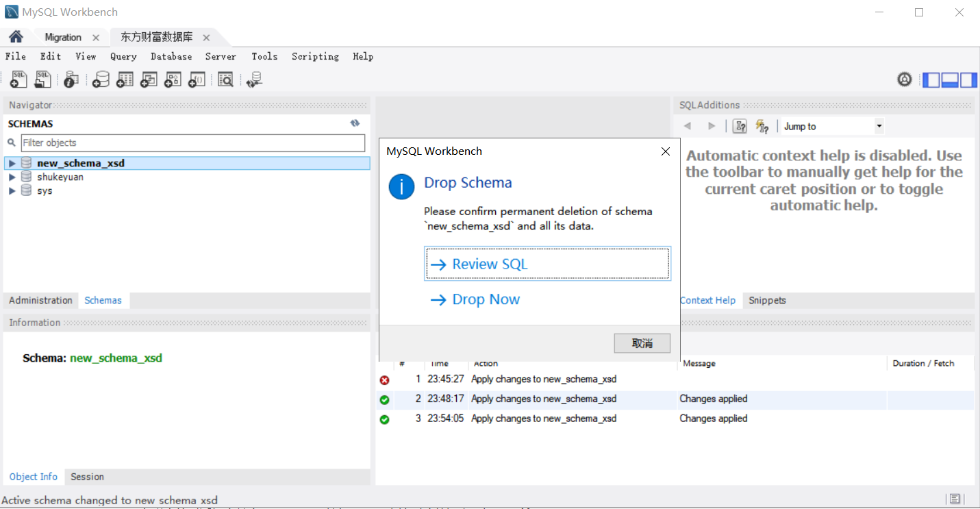This screenshot has height=509, width=980.
Task: Click the 取消 cancel button
Action: 642,343
